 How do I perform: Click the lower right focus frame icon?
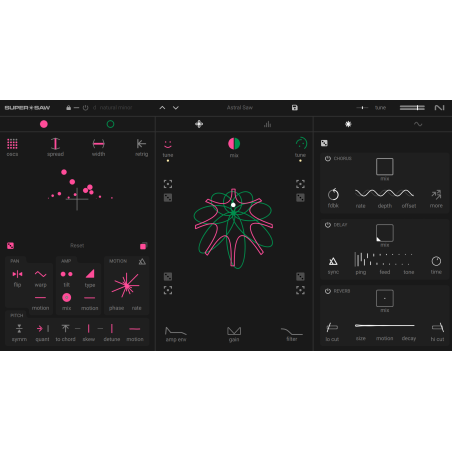[300, 290]
